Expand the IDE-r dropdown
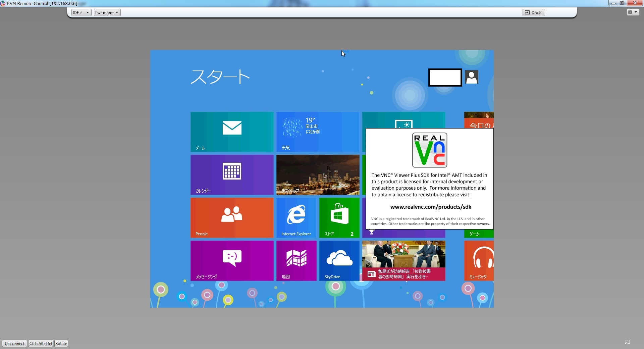Image resolution: width=644 pixels, height=349 pixels. point(81,12)
